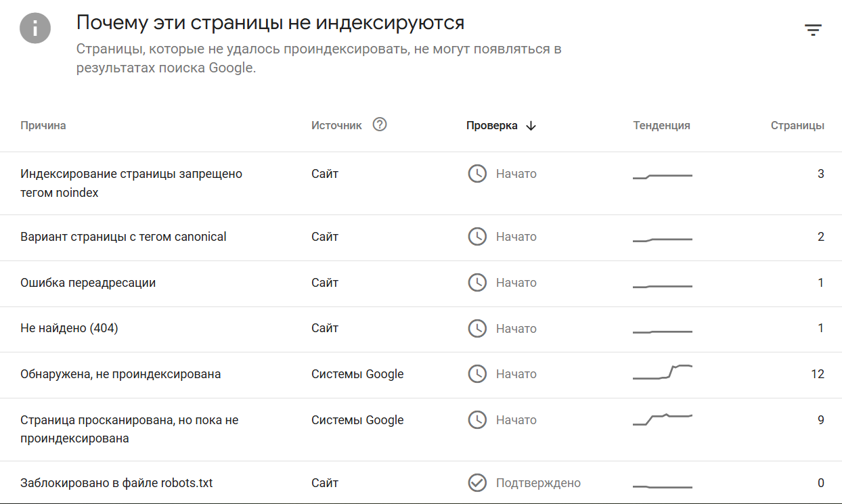This screenshot has width=842, height=504.
Task: Click page count 9 in Страница просканирована row
Action: coord(821,420)
